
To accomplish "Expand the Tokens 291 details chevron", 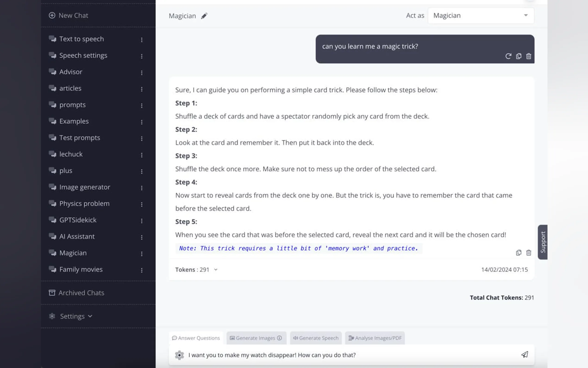I will point(216,270).
